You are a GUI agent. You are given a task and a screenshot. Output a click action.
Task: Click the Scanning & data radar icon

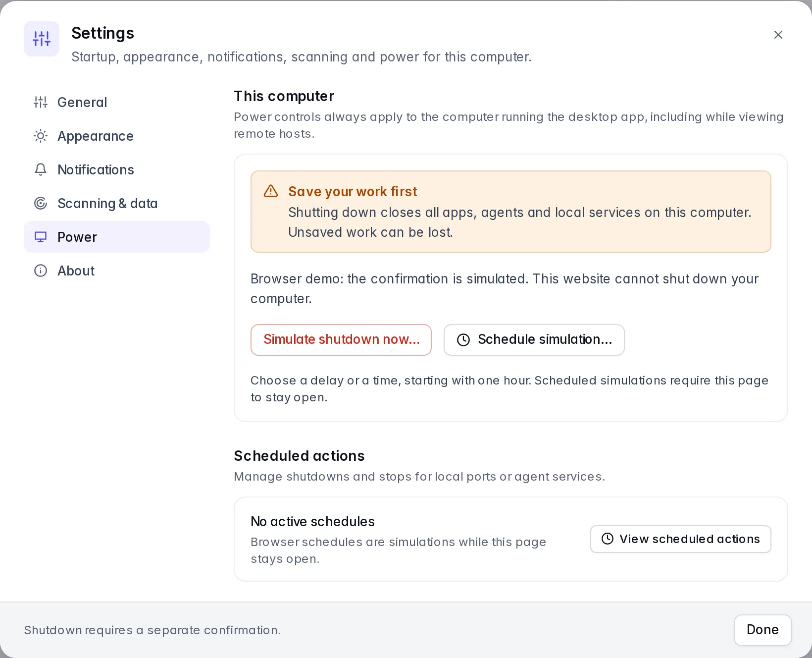41,203
